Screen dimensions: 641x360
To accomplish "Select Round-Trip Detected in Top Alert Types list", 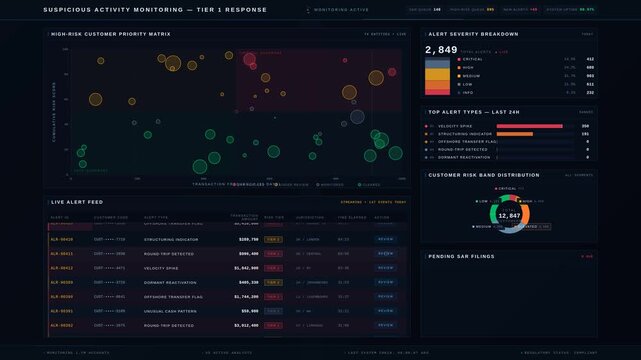I will (x=463, y=150).
